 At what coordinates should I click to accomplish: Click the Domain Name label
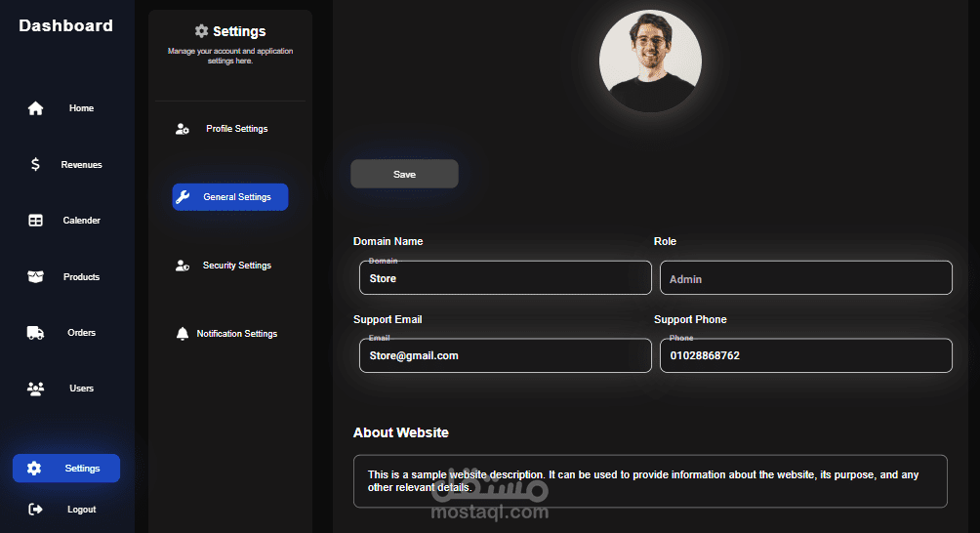[x=388, y=241]
